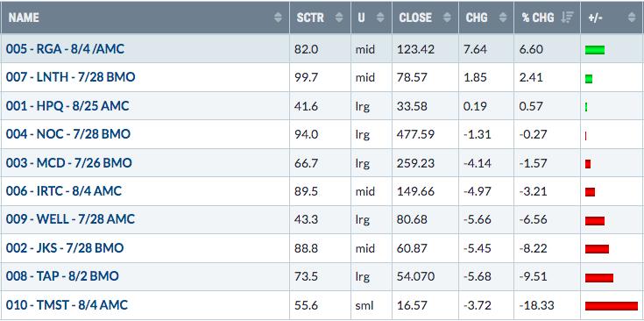
Task: Open 004 - NOC - 7/28 BMO link
Action: click(68, 134)
